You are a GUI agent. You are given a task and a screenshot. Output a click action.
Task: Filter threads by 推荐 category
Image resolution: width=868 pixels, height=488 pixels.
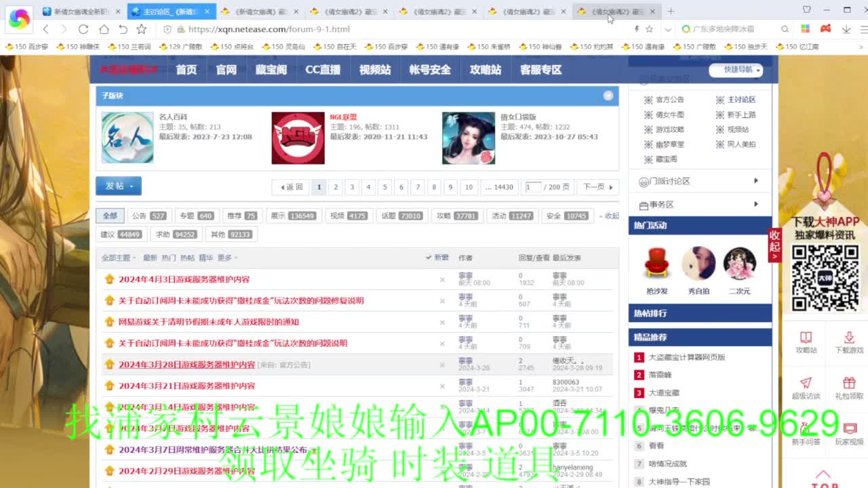point(242,216)
